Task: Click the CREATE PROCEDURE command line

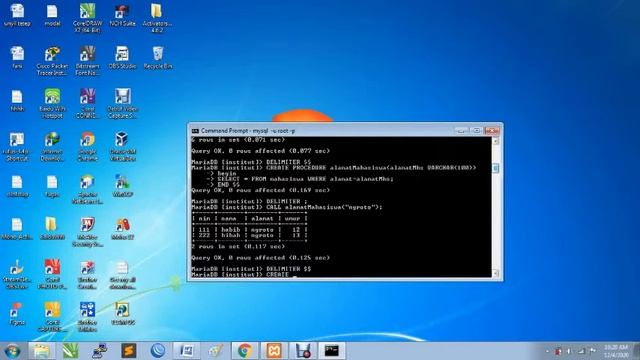Action: [334, 168]
